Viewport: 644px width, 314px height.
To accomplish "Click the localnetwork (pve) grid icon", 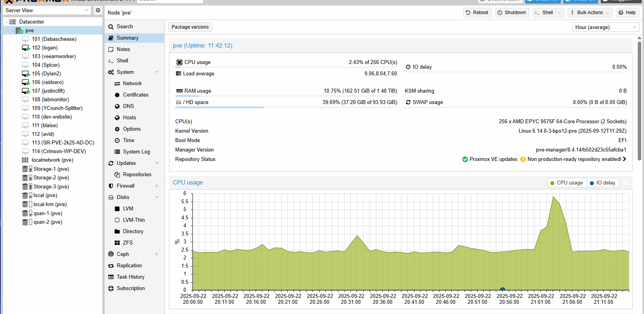I will pos(25,160).
